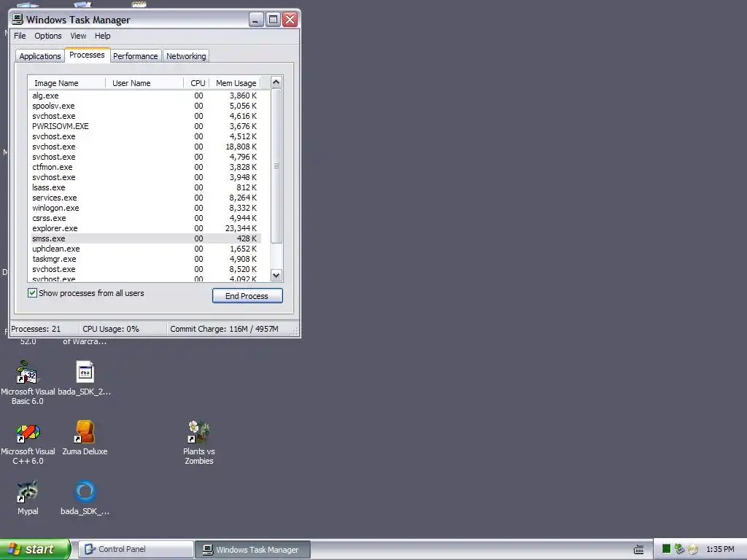This screenshot has width=747, height=560.
Task: Select the Mypal raccoon browser icon
Action: click(x=28, y=492)
